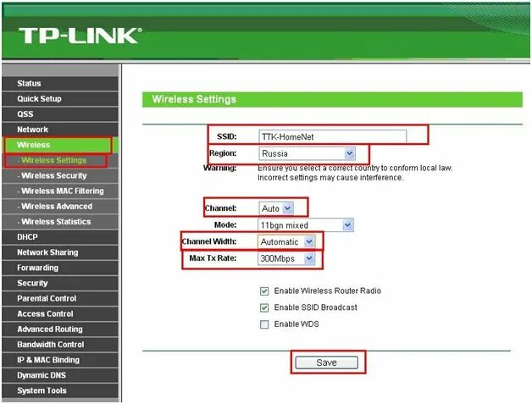Open Bandwidth Control menu
532x404 pixels.
(60, 345)
